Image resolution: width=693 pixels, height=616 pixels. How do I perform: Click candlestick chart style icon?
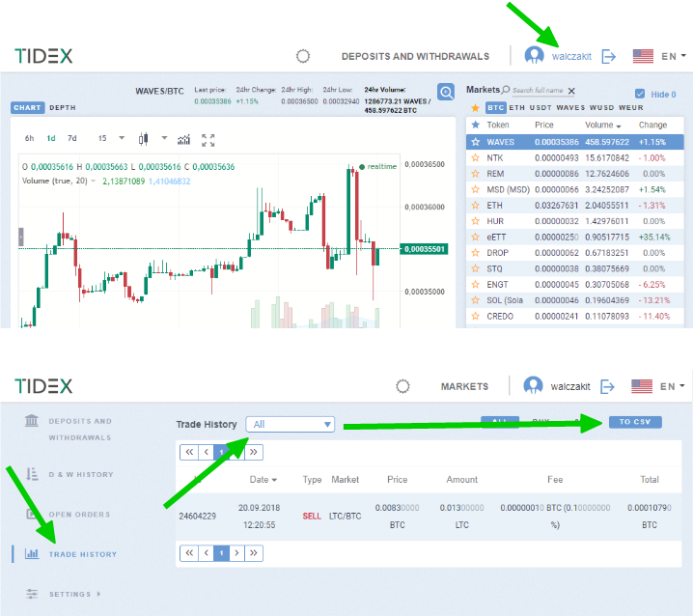pos(143,138)
